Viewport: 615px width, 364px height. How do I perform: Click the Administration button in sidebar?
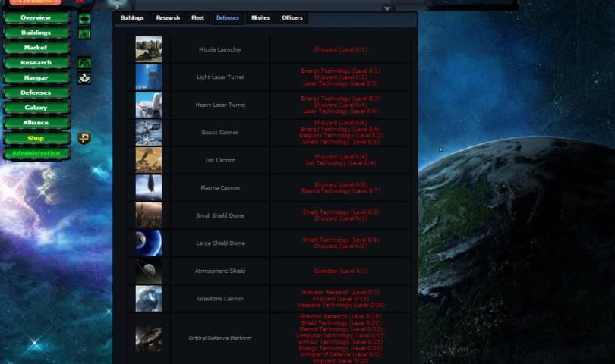(x=36, y=153)
